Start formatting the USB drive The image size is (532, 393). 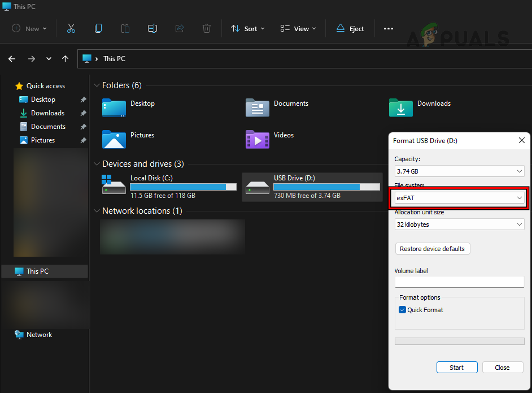tap(457, 367)
